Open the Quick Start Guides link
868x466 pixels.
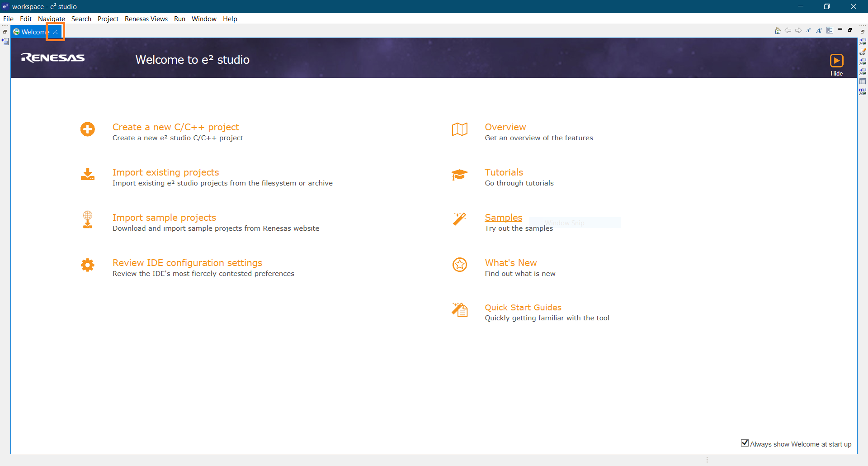[523, 308]
